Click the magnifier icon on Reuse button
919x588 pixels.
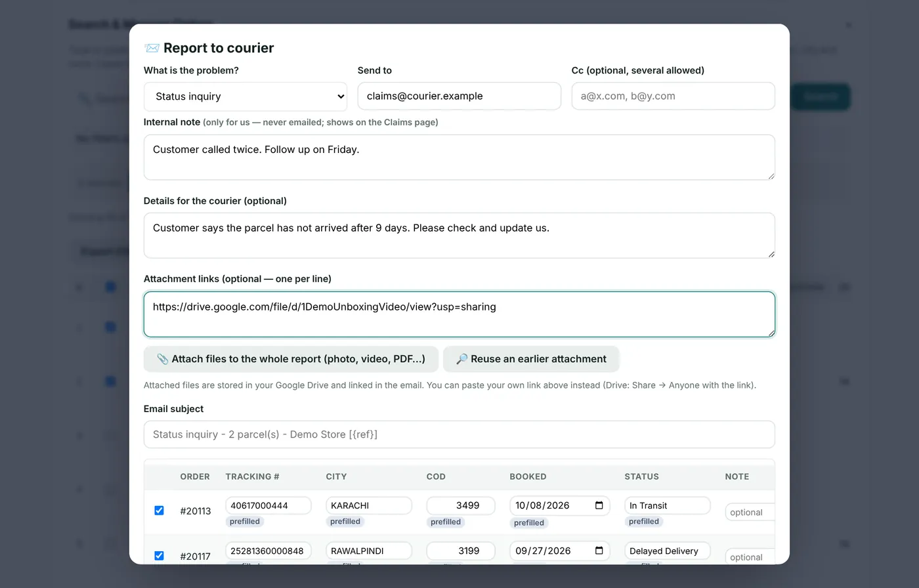(x=461, y=359)
